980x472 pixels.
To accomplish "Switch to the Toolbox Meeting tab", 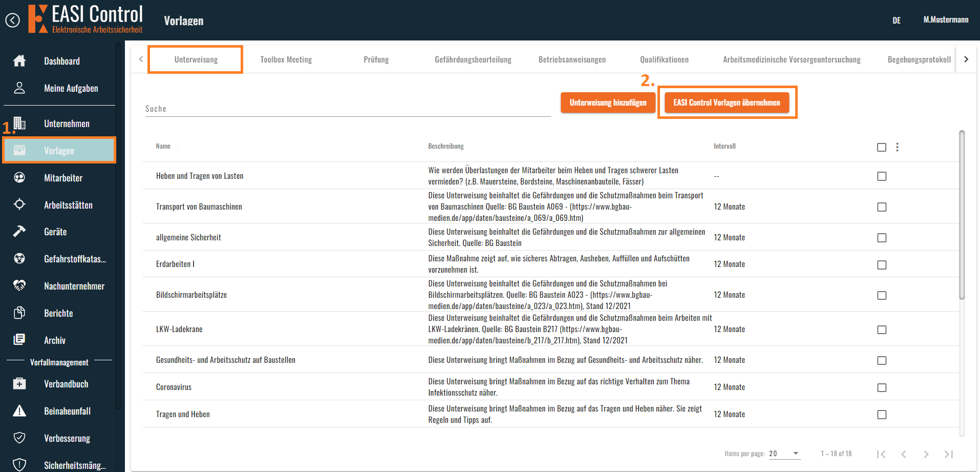I will [x=286, y=59].
